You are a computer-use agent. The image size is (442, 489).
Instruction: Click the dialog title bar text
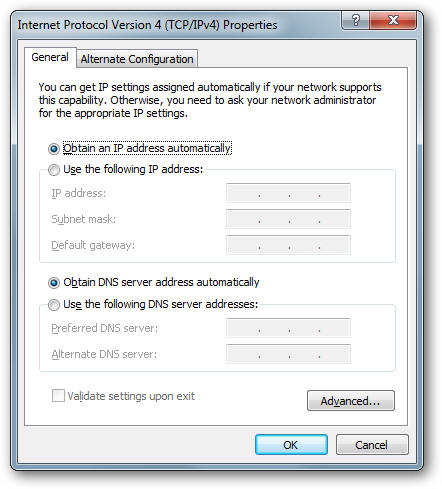pyautogui.click(x=147, y=25)
